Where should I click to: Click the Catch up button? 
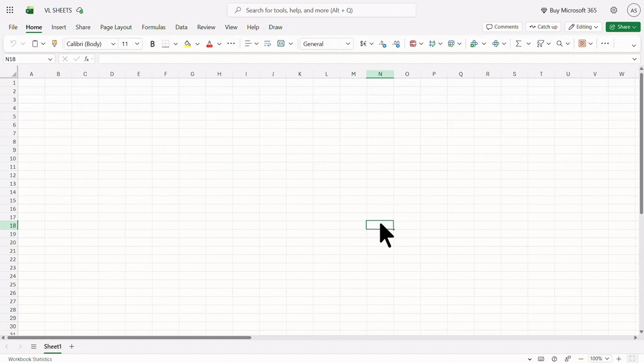[543, 27]
